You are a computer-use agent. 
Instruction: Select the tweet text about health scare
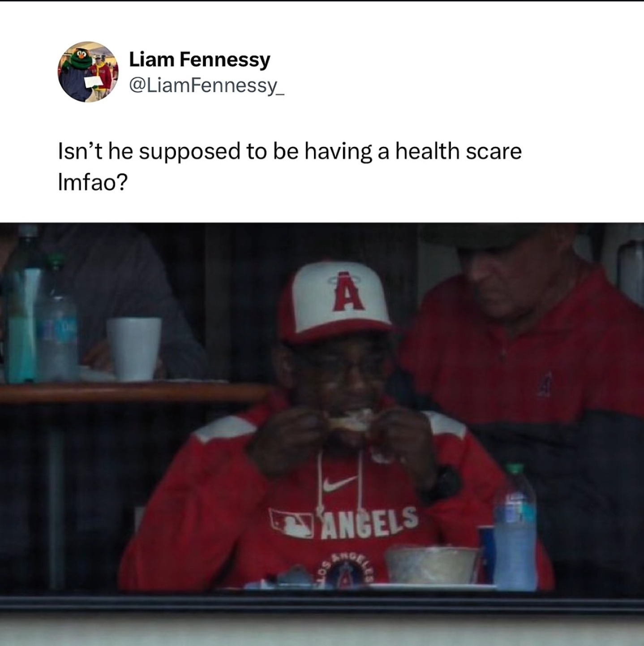pos(290,166)
